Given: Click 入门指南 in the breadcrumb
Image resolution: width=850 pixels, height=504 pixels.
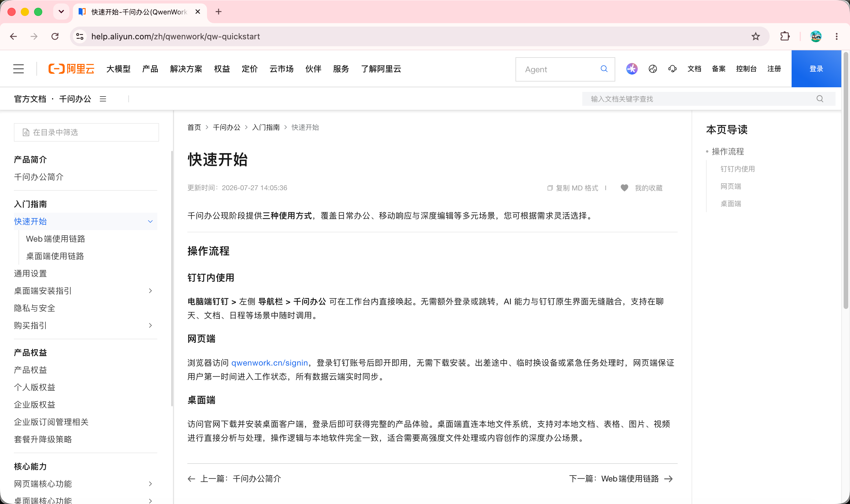Looking at the screenshot, I should coord(266,127).
